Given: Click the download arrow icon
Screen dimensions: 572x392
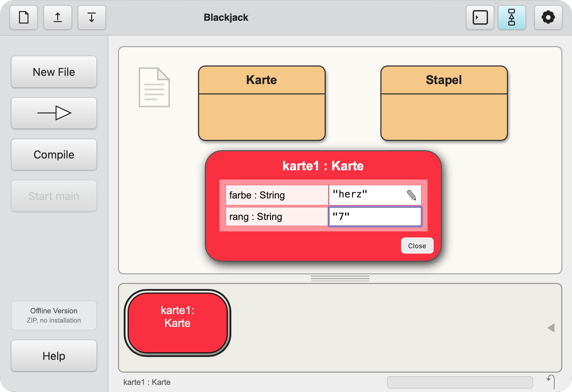Looking at the screenshot, I should [92, 17].
